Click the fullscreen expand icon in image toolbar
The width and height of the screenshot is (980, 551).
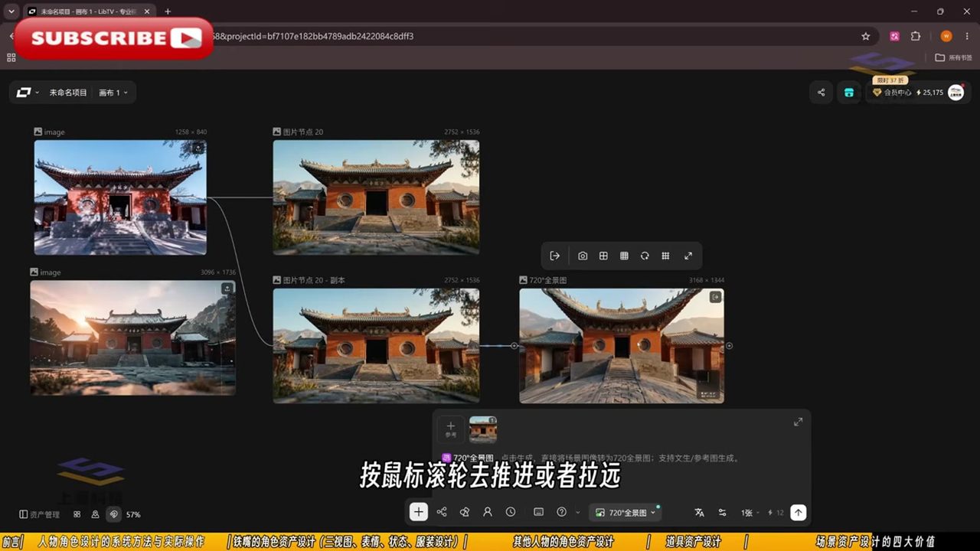tap(688, 256)
